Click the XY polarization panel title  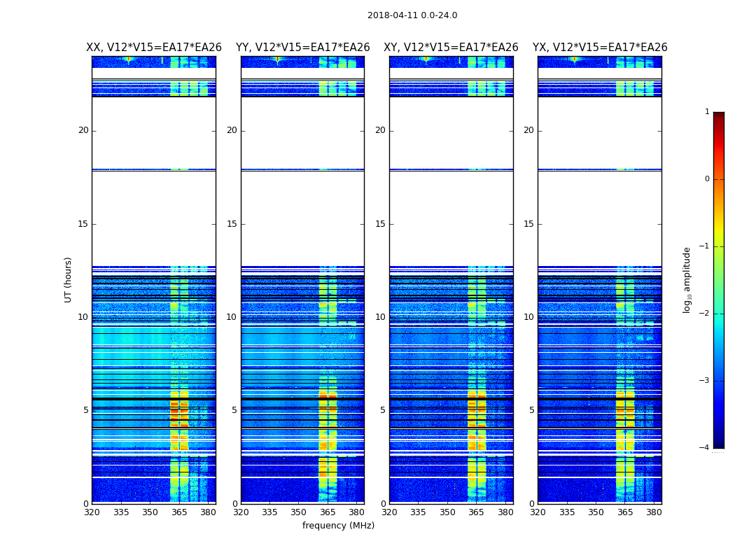[x=451, y=48]
